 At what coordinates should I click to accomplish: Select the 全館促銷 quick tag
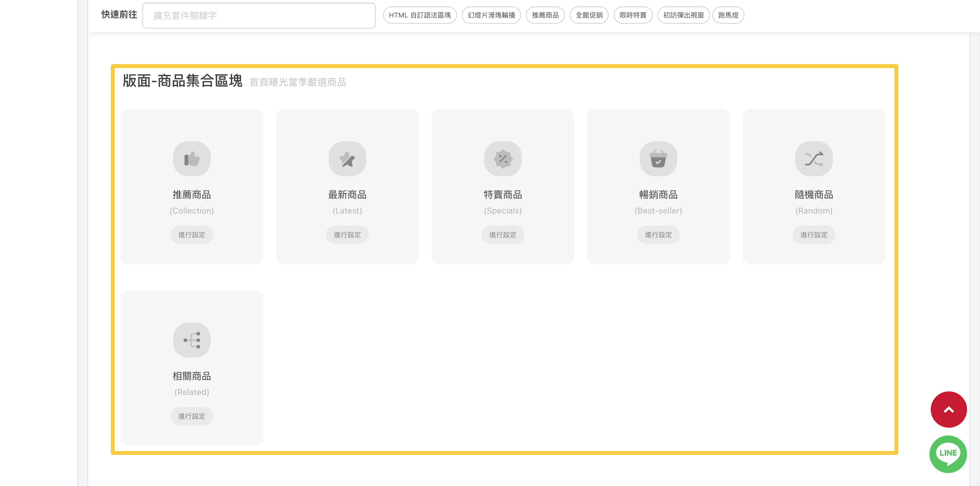(589, 15)
